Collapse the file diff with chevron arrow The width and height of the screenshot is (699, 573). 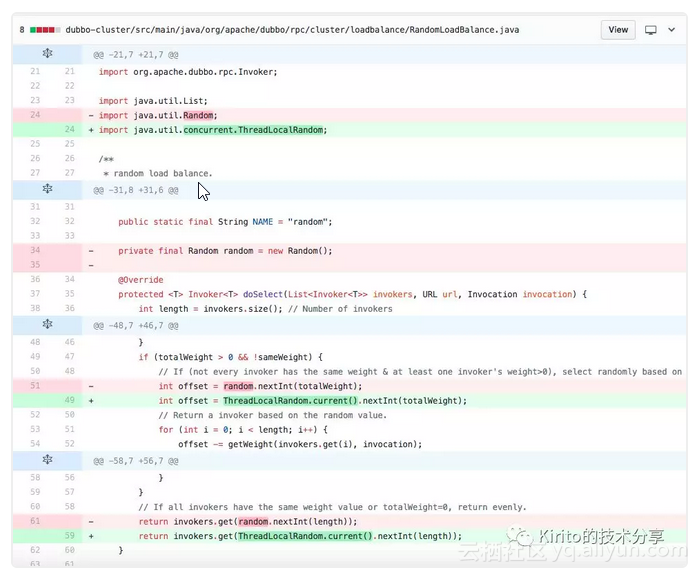(671, 30)
